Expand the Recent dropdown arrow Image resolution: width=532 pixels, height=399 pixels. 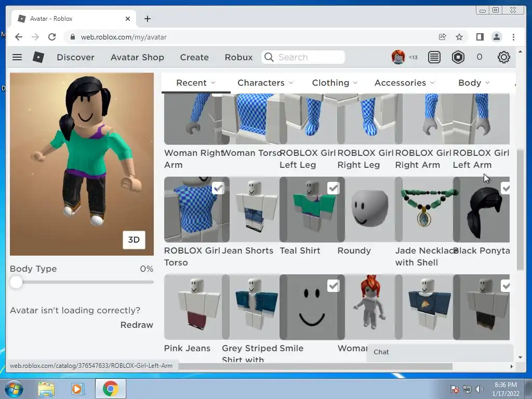click(x=213, y=83)
